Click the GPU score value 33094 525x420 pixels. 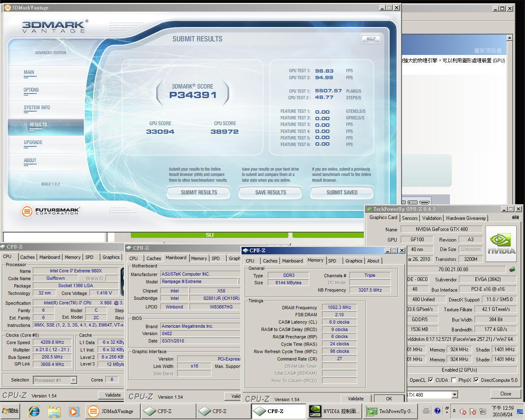click(x=160, y=132)
